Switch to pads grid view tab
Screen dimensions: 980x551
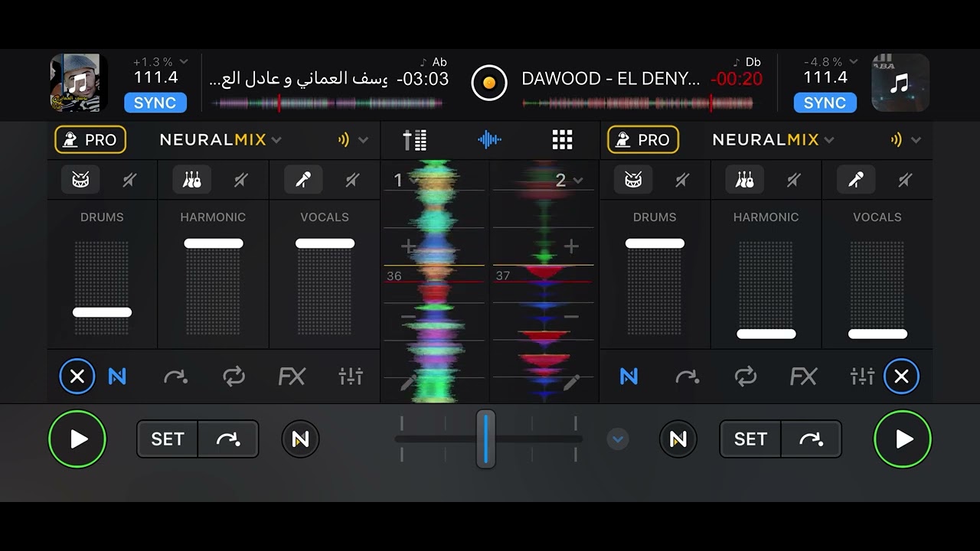pyautogui.click(x=563, y=139)
